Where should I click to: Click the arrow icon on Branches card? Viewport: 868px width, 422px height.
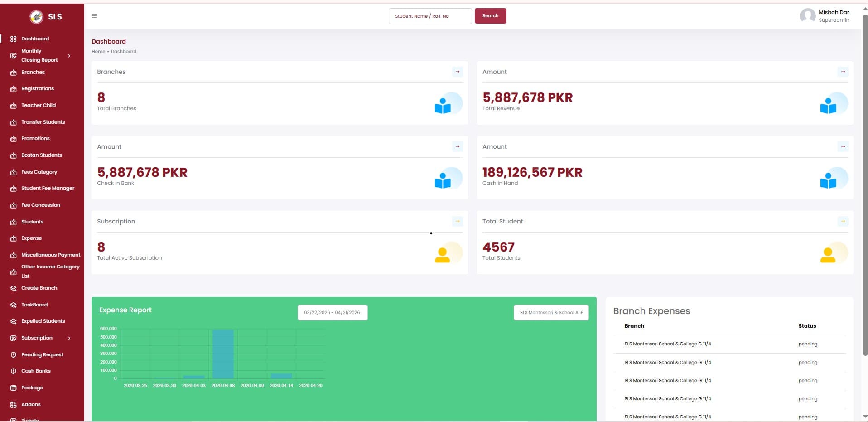click(457, 72)
